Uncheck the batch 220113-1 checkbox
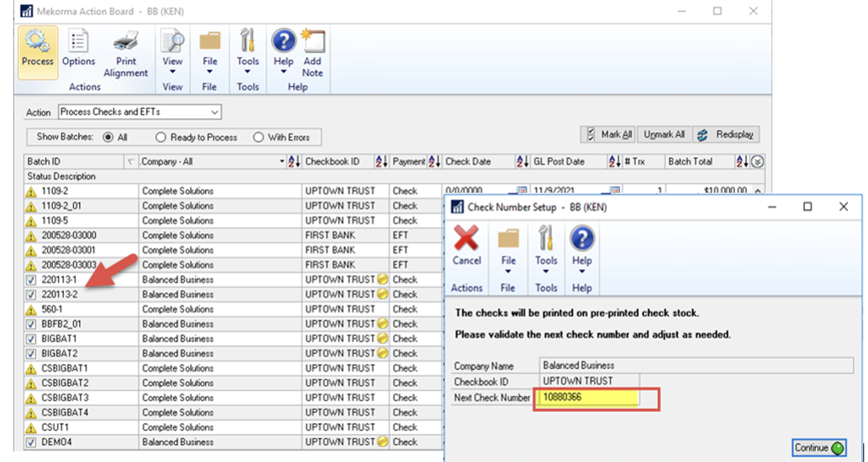The image size is (868, 462). click(x=32, y=279)
